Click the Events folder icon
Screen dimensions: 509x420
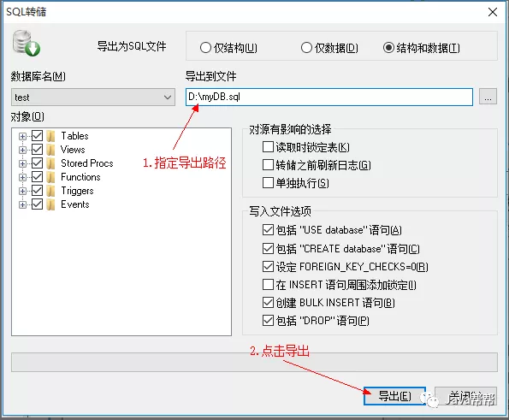tap(50, 204)
